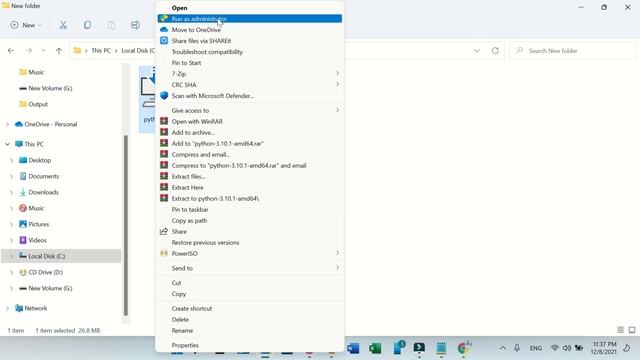
Task: Select Share in the context menu
Action: pyautogui.click(x=250, y=232)
